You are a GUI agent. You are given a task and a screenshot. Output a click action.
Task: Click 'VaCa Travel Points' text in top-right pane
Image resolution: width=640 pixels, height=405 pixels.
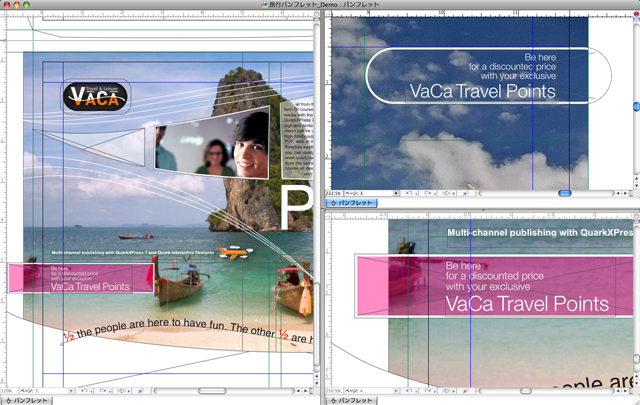[x=482, y=91]
